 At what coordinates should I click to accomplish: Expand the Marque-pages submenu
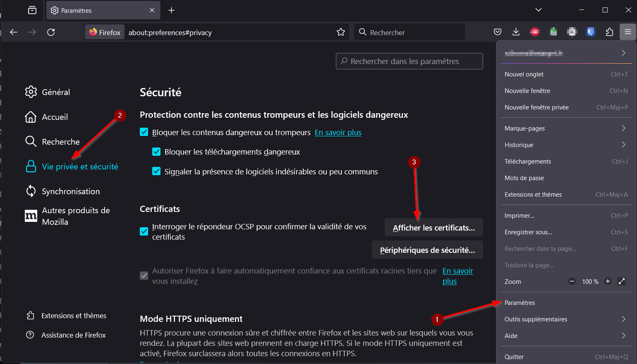tap(565, 128)
